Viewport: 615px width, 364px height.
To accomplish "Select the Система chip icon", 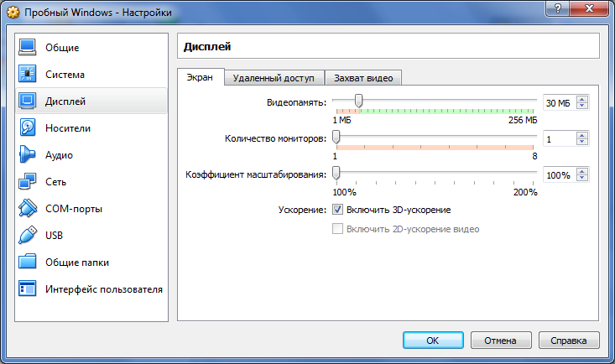I will (28, 74).
